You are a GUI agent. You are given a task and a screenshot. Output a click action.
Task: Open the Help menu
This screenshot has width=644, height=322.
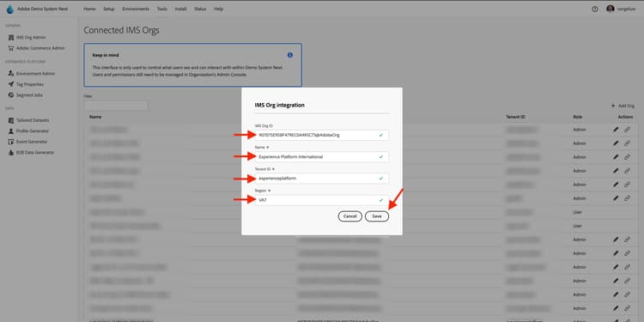coord(218,9)
